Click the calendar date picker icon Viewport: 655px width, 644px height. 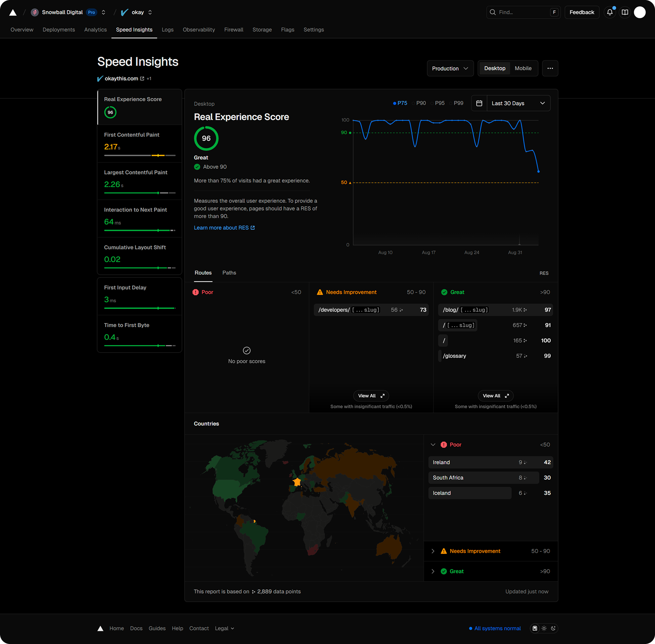point(479,103)
